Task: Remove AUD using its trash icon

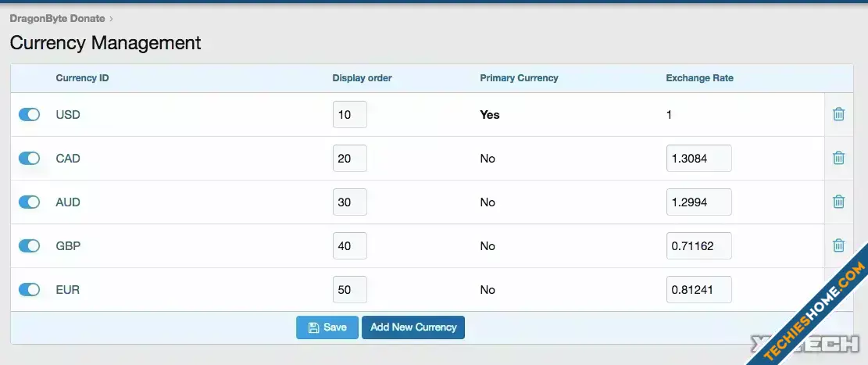Action: pos(838,202)
